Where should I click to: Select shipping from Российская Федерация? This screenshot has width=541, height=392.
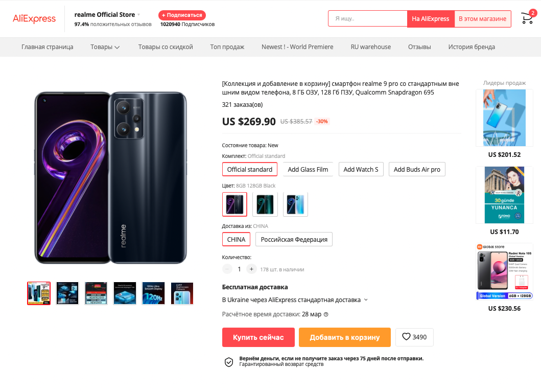294,239
